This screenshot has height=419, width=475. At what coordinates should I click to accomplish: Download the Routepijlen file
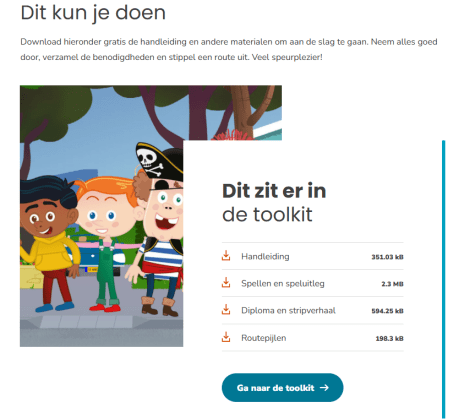pyautogui.click(x=264, y=338)
